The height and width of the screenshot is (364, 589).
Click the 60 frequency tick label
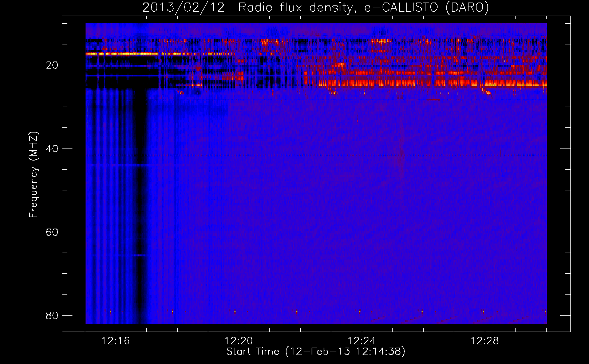(52, 232)
